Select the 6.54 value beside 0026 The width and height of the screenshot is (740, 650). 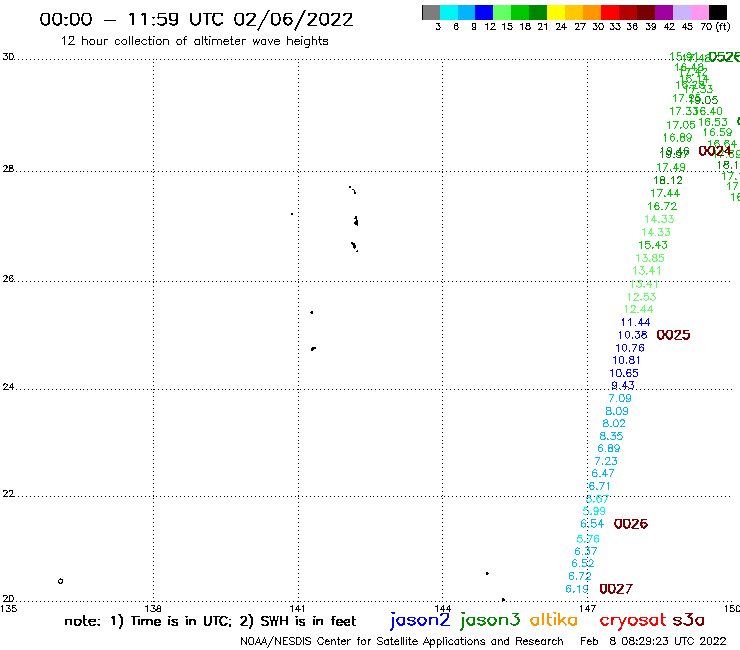[592, 524]
